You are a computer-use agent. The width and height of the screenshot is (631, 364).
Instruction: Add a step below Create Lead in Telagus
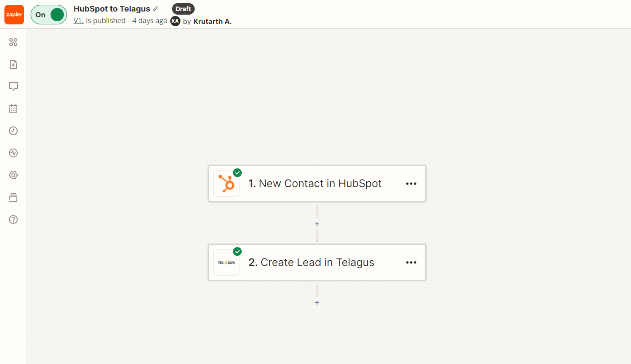click(x=317, y=303)
